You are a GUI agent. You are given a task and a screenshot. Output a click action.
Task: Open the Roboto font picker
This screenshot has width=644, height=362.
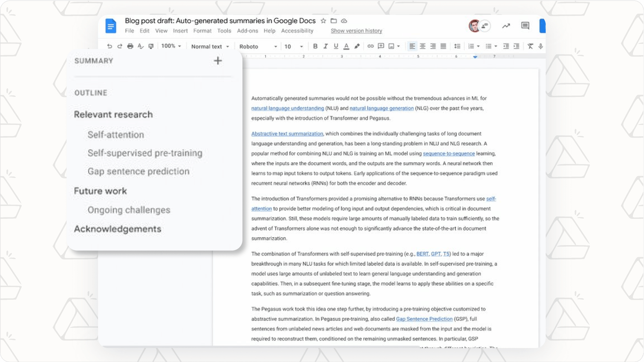(x=257, y=46)
